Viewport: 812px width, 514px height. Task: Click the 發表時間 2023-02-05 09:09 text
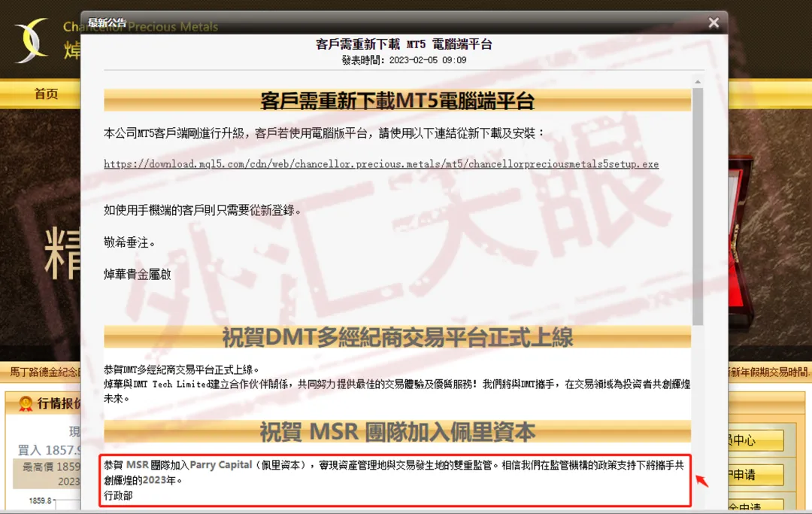pos(404,60)
